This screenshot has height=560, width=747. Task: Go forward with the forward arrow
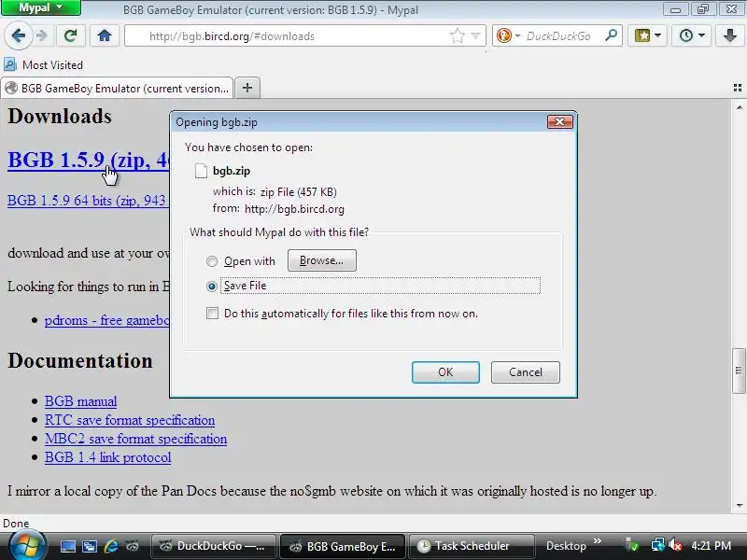[x=42, y=35]
